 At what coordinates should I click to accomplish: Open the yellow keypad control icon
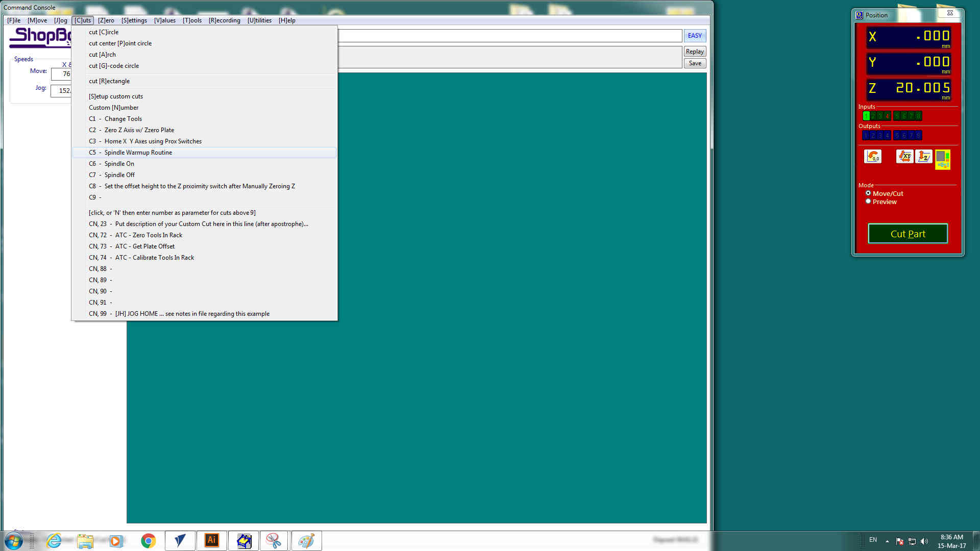[943, 159]
